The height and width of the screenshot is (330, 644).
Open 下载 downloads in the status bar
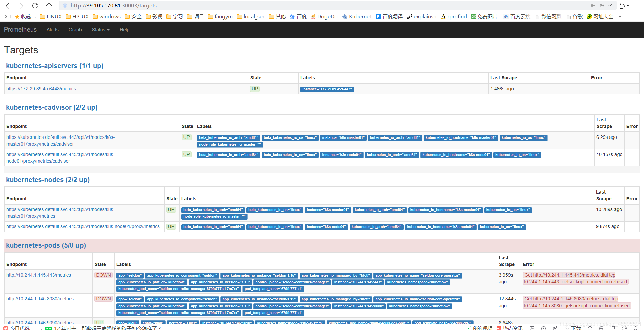pyautogui.click(x=573, y=328)
